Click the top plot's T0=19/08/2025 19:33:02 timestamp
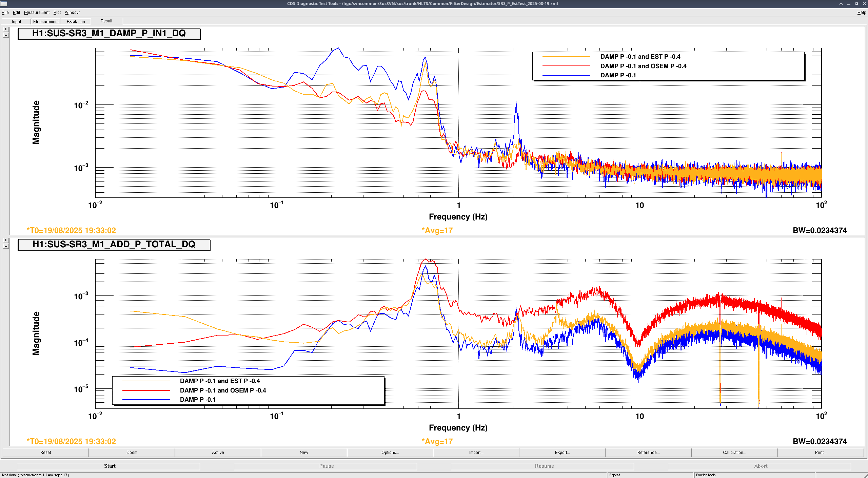Screen dimensions: 868x478 click(71, 231)
